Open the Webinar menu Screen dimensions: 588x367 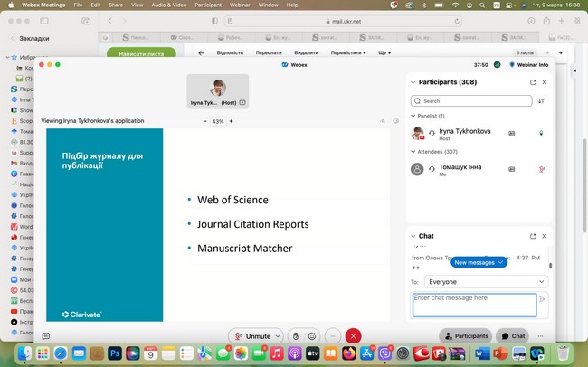(240, 5)
